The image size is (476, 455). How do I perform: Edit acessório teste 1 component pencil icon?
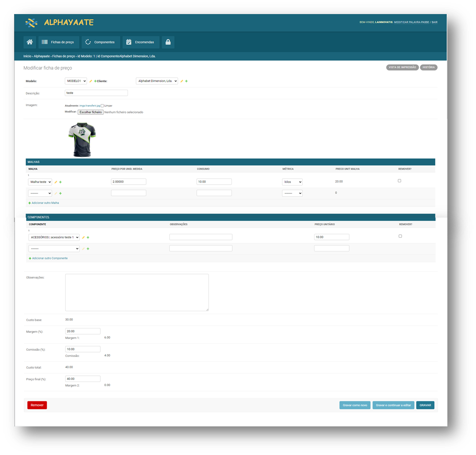(x=83, y=237)
